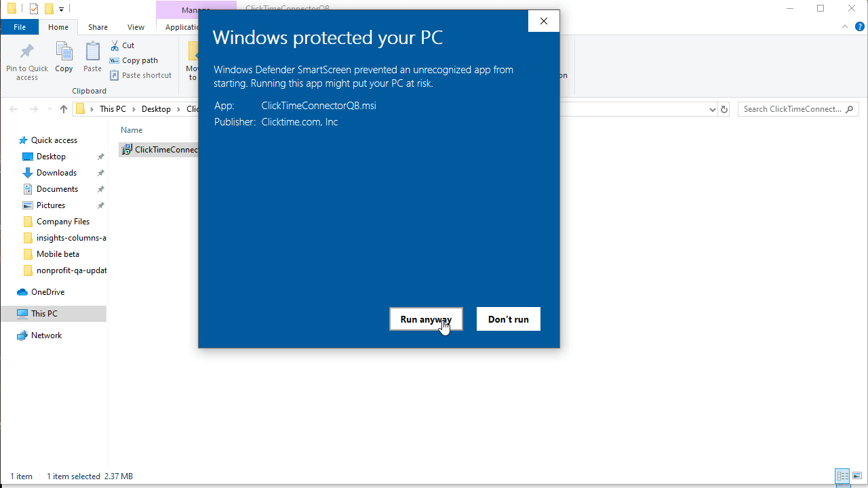Click the folder icon in the title bar
This screenshot has width=868, height=488.
tap(12, 9)
